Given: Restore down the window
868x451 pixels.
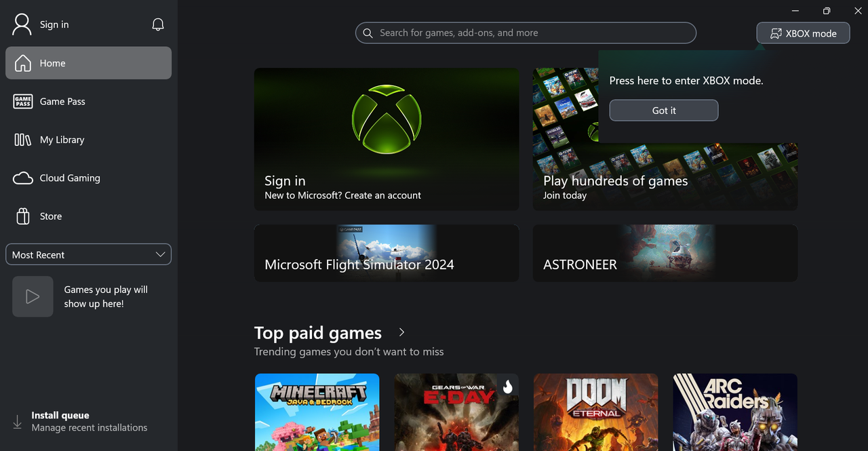Looking at the screenshot, I should (827, 11).
